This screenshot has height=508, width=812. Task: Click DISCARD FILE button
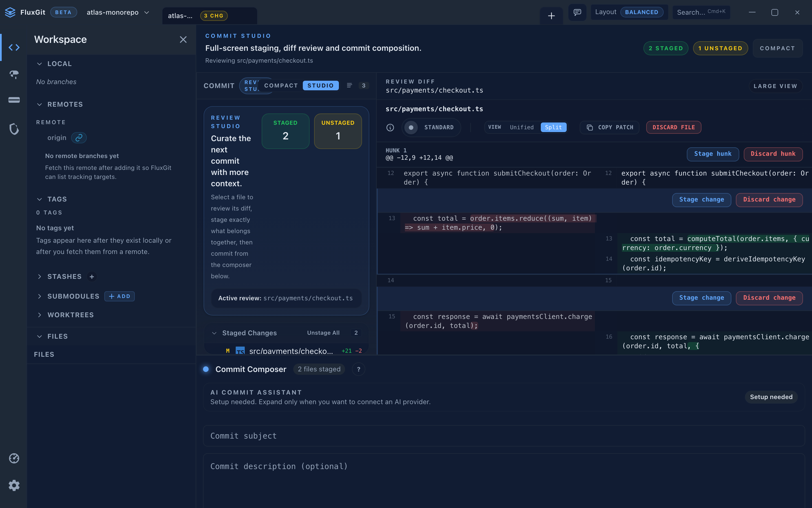click(674, 128)
